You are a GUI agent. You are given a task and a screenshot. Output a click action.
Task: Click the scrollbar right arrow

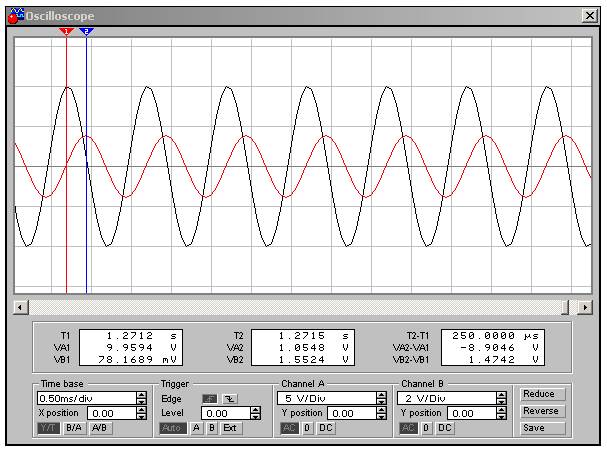click(x=585, y=307)
